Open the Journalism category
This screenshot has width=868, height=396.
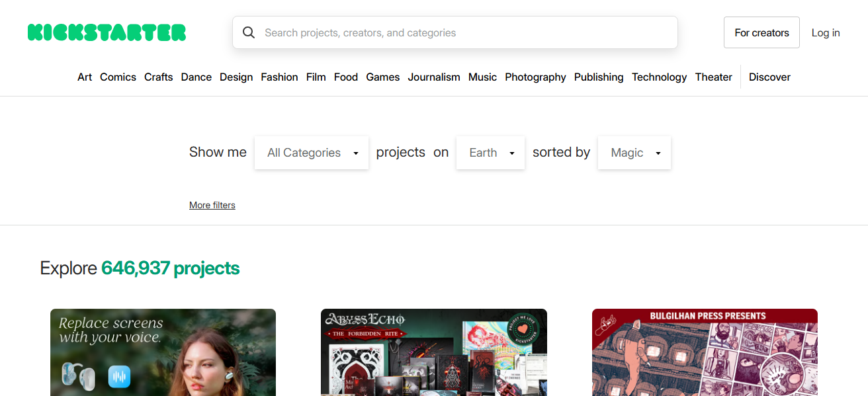pyautogui.click(x=434, y=77)
